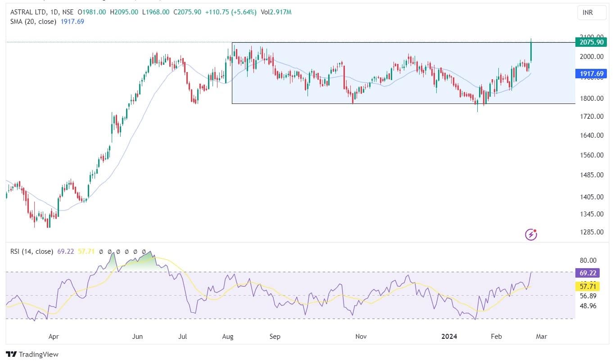Click the 2075.90 current price label
The width and height of the screenshot is (615, 364).
[590, 42]
